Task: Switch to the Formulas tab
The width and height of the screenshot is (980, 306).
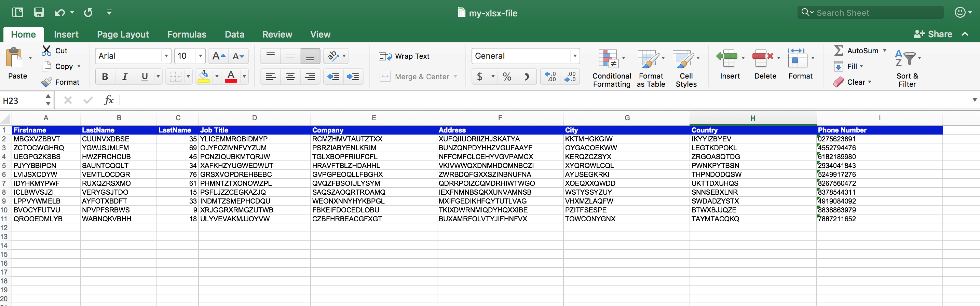Action: (x=187, y=34)
